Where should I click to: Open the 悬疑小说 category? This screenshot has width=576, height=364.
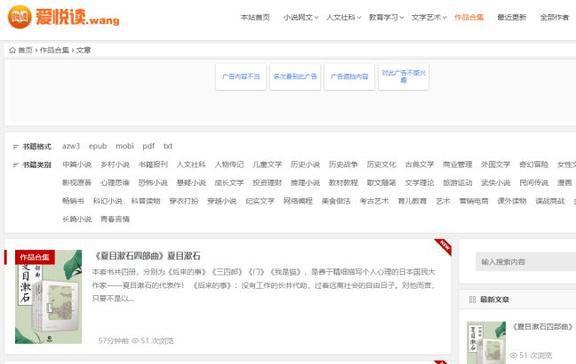[x=191, y=183]
